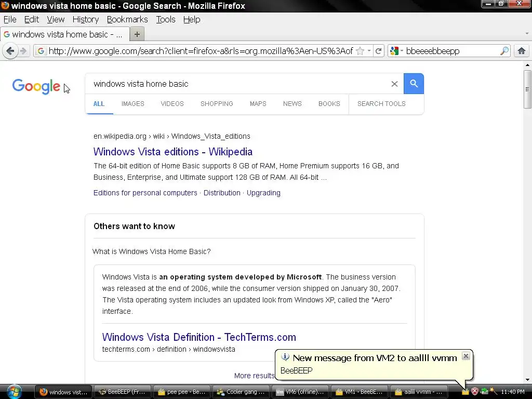Screen dimensions: 532x399
Task: Open the Bookmarks menu
Action: click(x=127, y=19)
